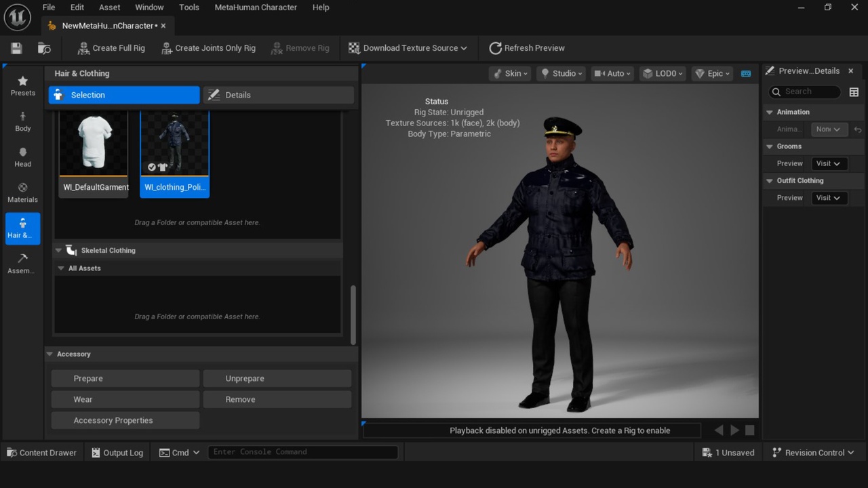Screen dimensions: 868x488
Task: Switch to the Details tab
Action: pyautogui.click(x=279, y=95)
